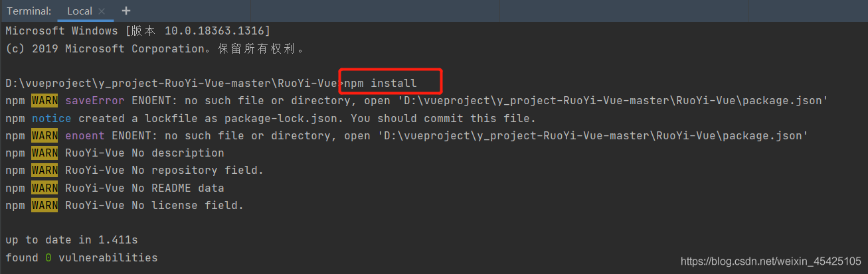The image size is (868, 274).
Task: Switch to the Local terminal tab
Action: tap(80, 11)
